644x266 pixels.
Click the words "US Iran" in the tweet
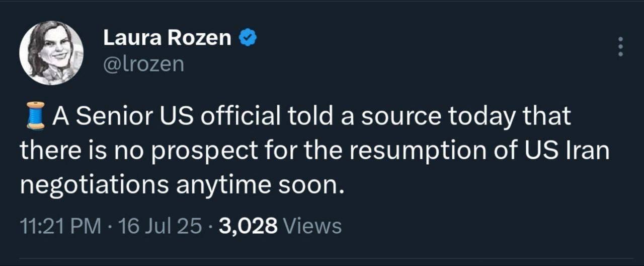(x=568, y=151)
